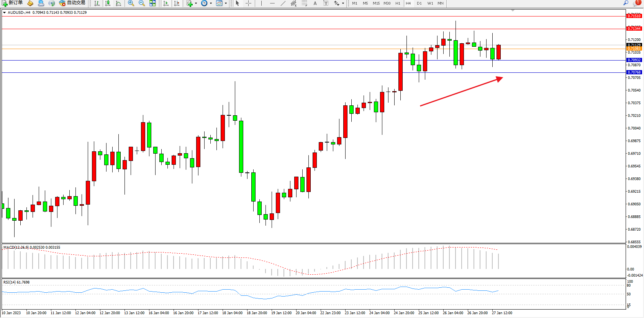Open the indicators list dropdown arrow
The image size is (644, 318).
click(196, 3)
